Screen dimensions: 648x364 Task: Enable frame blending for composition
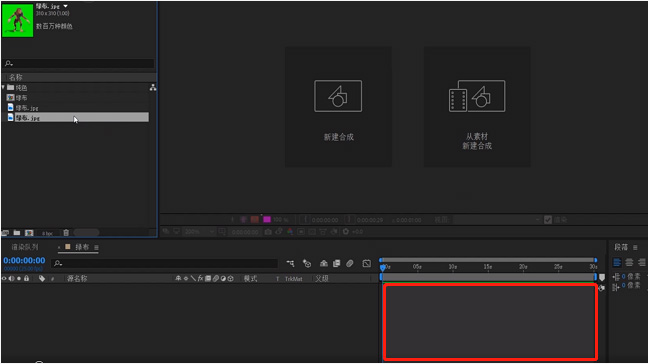point(336,263)
